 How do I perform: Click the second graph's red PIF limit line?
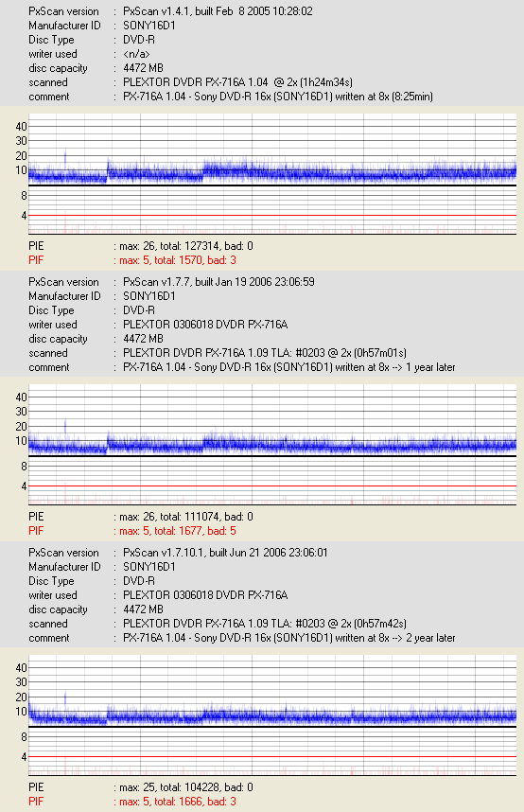272,485
